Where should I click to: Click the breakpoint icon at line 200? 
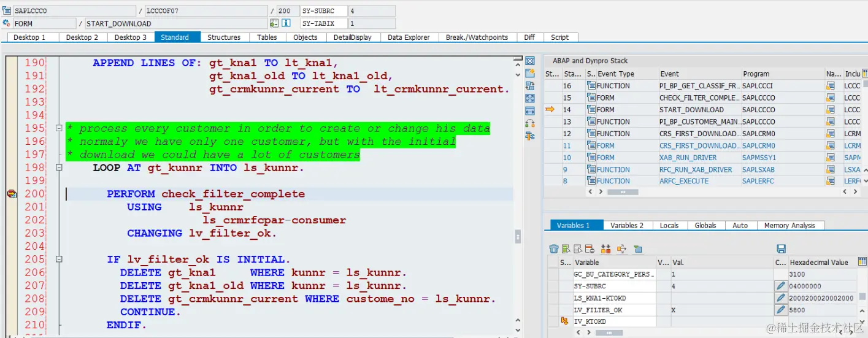(x=12, y=194)
